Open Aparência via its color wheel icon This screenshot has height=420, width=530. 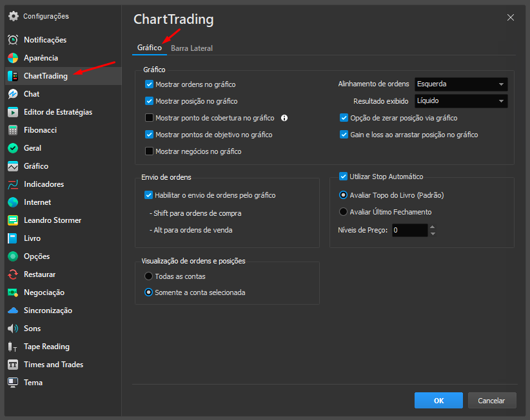13,58
